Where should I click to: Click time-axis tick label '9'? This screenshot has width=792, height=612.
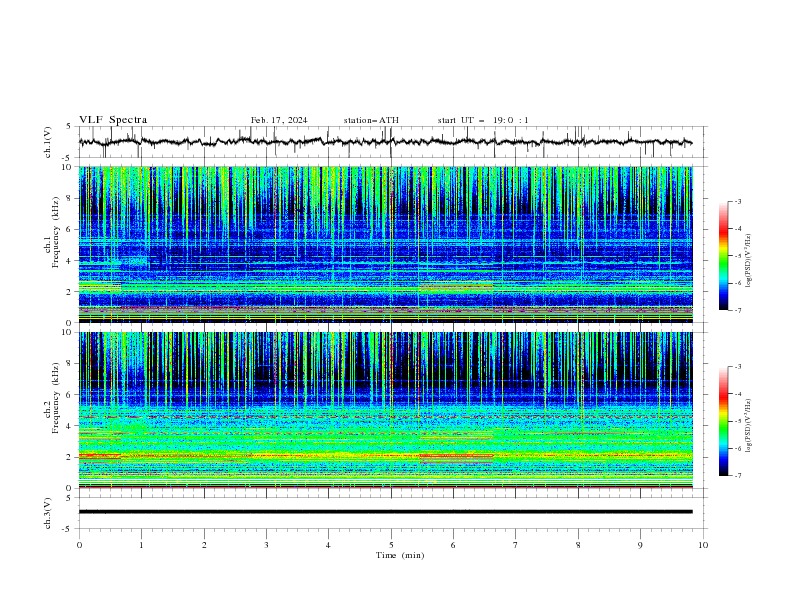coord(640,545)
